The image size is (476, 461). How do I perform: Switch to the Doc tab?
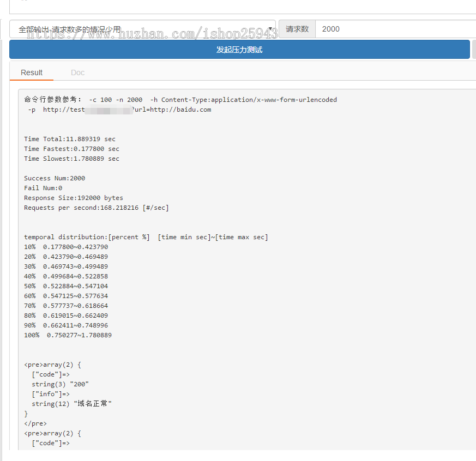tap(77, 72)
